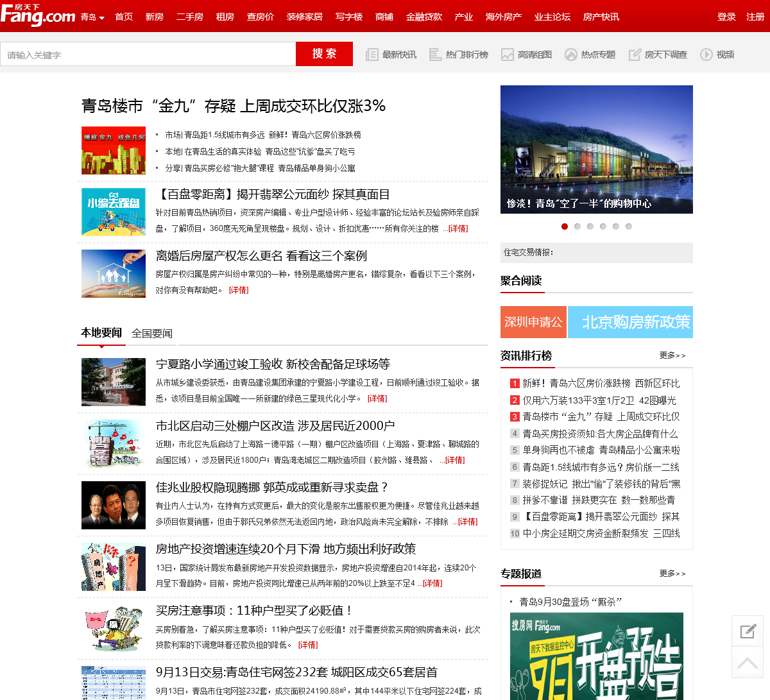Viewport: 770px width, 700px height.
Task: Open 新房 in the navigation bar
Action: coord(155,17)
